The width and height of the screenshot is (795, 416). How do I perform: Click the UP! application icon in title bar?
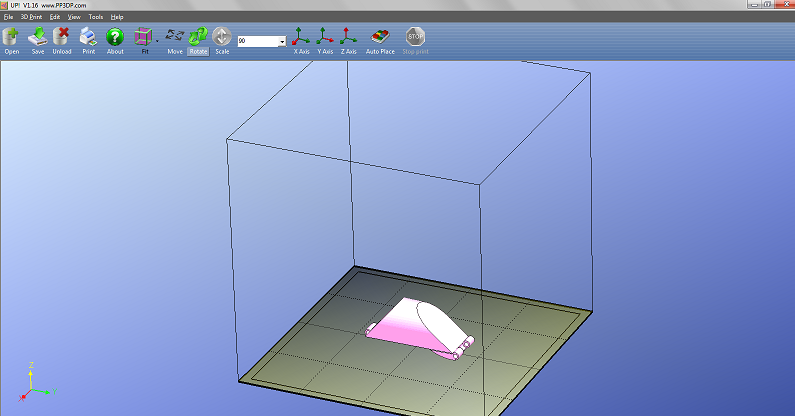(4, 5)
